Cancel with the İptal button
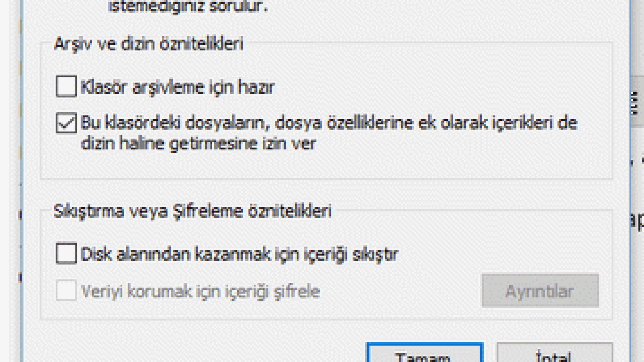Viewport: 644px width, 362px height. tap(554, 352)
